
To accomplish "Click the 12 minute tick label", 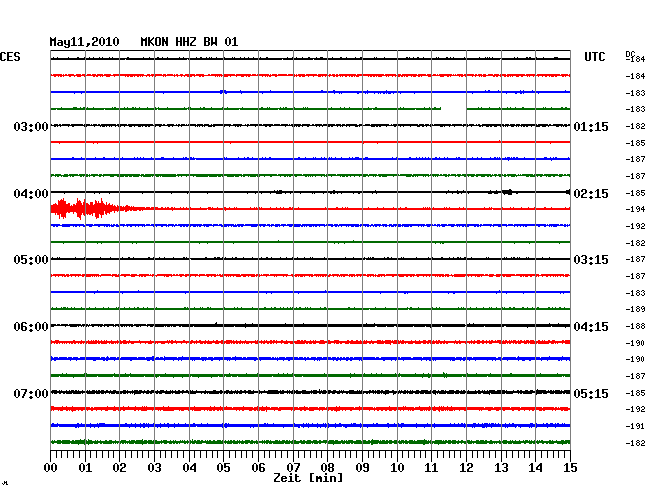I will click(466, 468).
